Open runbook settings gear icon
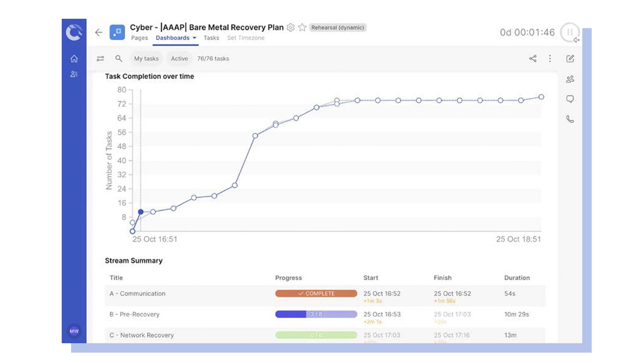Viewport: 644px width, 362px height. coord(291,27)
